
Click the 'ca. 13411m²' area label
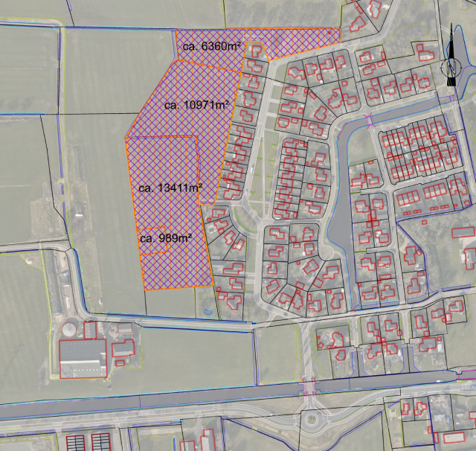click(x=170, y=188)
